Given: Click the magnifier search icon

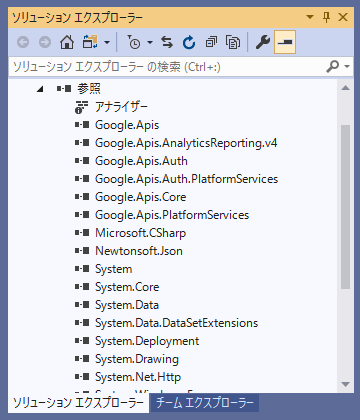Looking at the screenshot, I should [x=333, y=67].
